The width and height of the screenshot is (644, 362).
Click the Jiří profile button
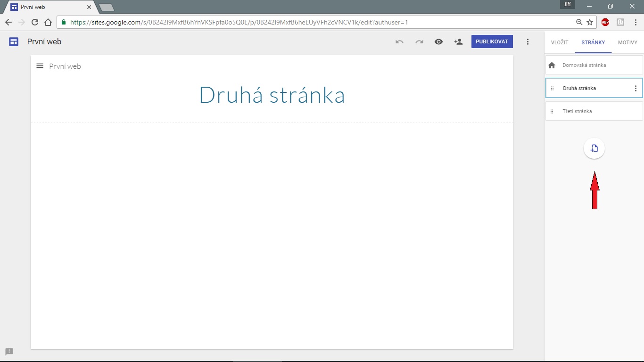coord(567,4)
